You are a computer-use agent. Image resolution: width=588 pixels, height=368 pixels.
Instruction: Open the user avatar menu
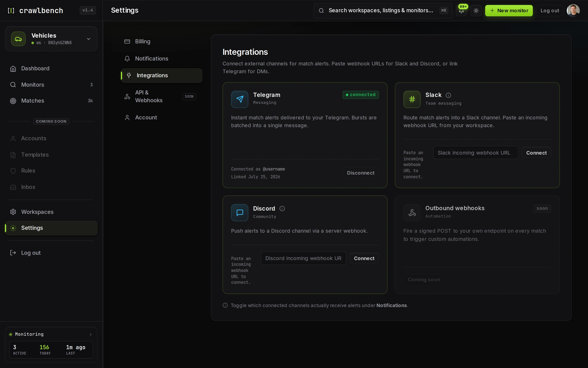573,11
